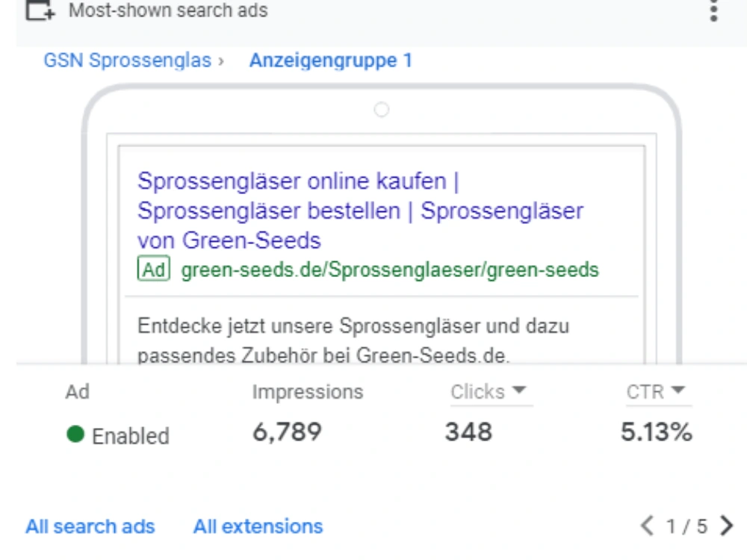The height and width of the screenshot is (560, 747).
Task: Click the phone camera circle
Action: 381,110
